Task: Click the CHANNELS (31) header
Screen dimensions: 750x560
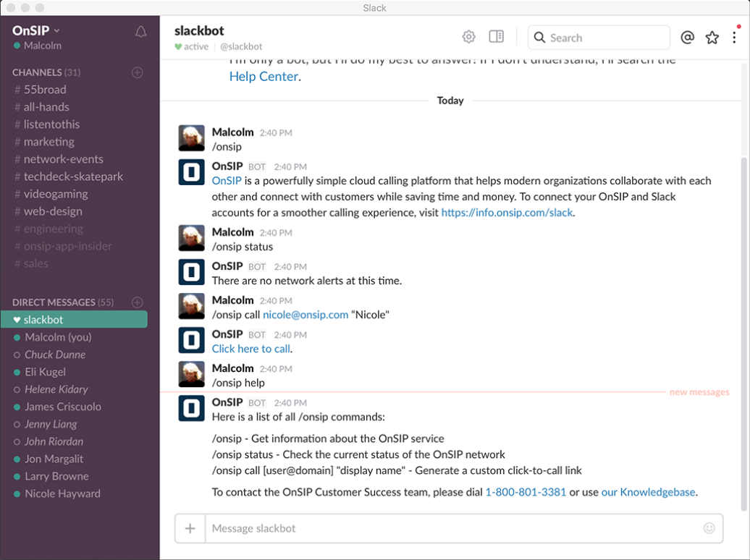Action: pos(46,72)
